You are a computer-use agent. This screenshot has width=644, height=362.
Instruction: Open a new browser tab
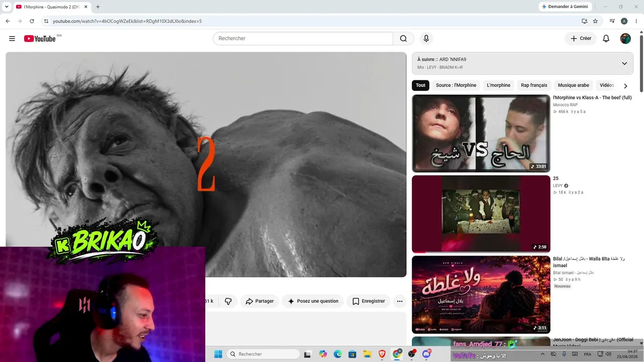coord(98,7)
